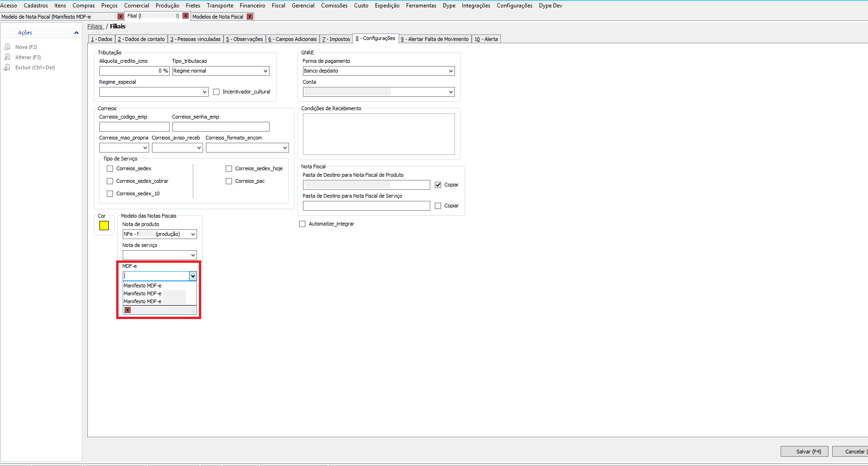Click the Salvar (F4) button
This screenshot has width=868, height=466.
[804, 452]
